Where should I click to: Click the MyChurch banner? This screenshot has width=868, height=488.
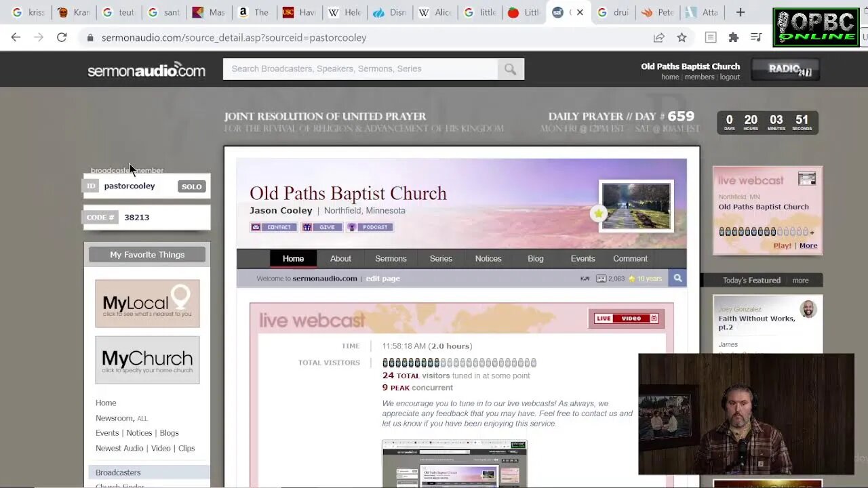pos(147,360)
